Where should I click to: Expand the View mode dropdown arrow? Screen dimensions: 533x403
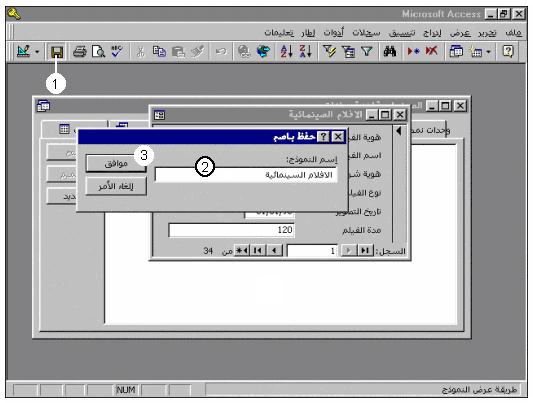pos(37,52)
